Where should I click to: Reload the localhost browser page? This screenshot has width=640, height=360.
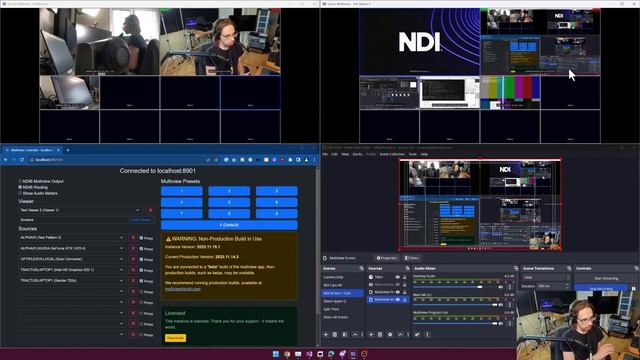coord(22,160)
